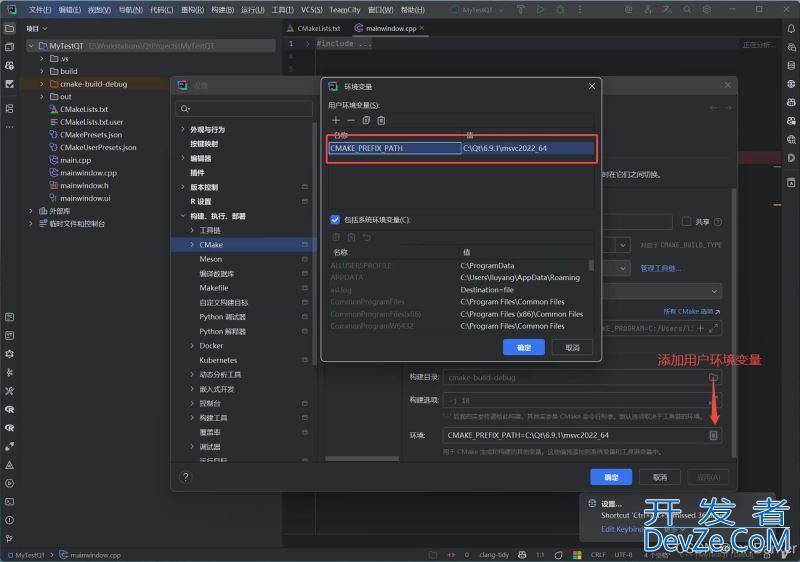This screenshot has height=562, width=800.
Task: Open the File menu
Action: click(40, 10)
